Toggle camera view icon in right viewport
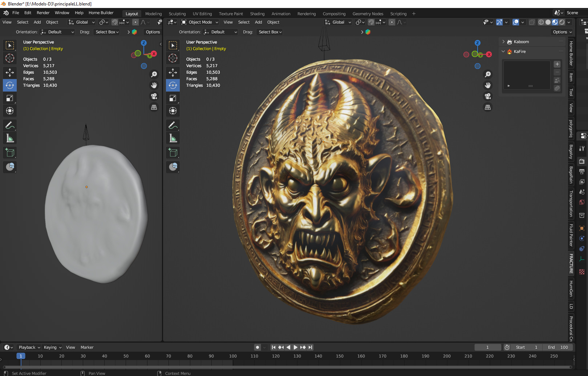 point(488,96)
